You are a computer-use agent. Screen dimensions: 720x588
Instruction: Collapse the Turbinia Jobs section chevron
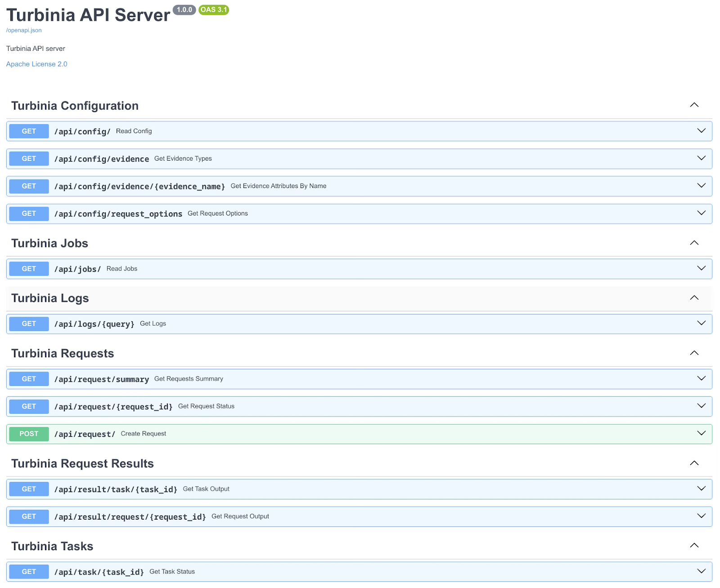point(694,242)
